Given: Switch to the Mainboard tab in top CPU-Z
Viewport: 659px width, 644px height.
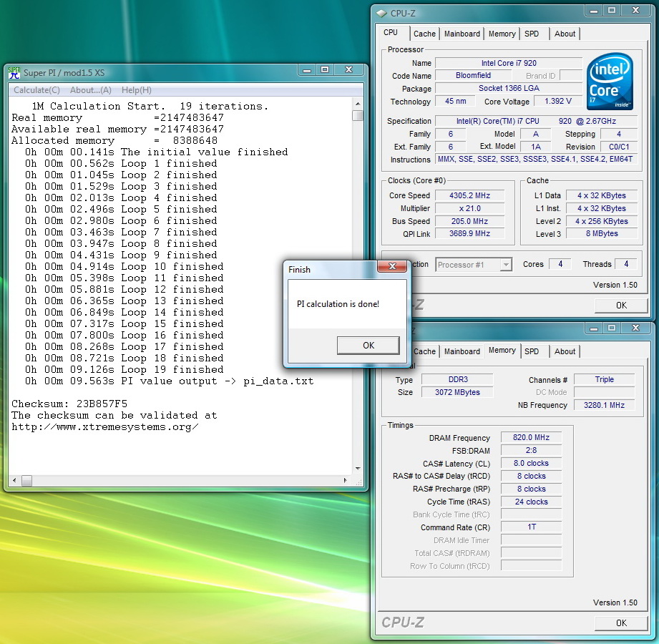Looking at the screenshot, I should tap(462, 34).
